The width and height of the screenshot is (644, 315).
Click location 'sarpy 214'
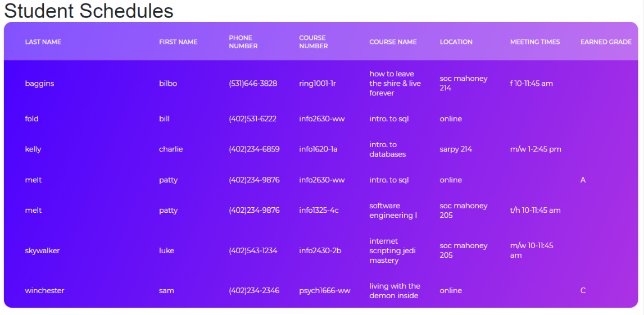456,149
